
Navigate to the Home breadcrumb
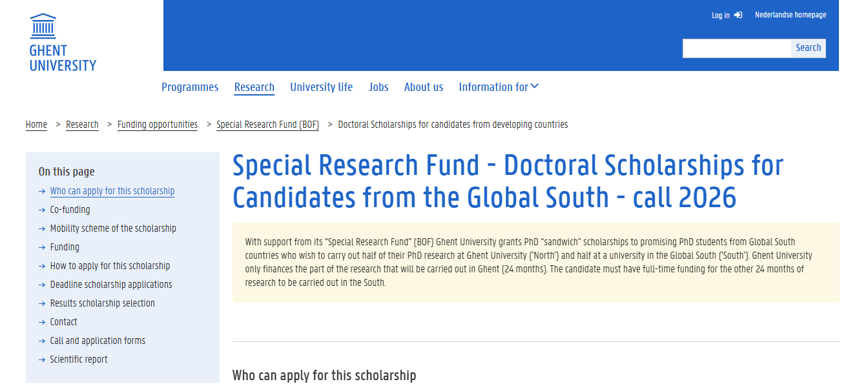tap(36, 124)
